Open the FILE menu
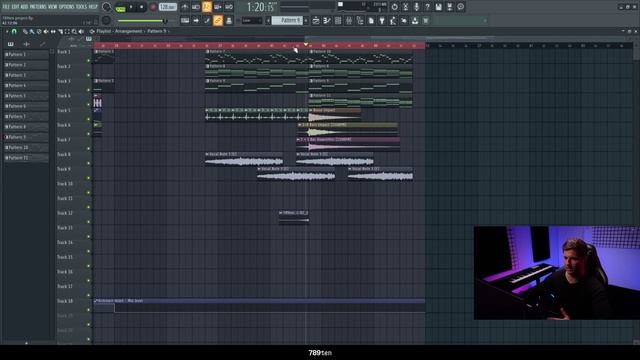This screenshot has width=640, height=360. tap(6, 7)
